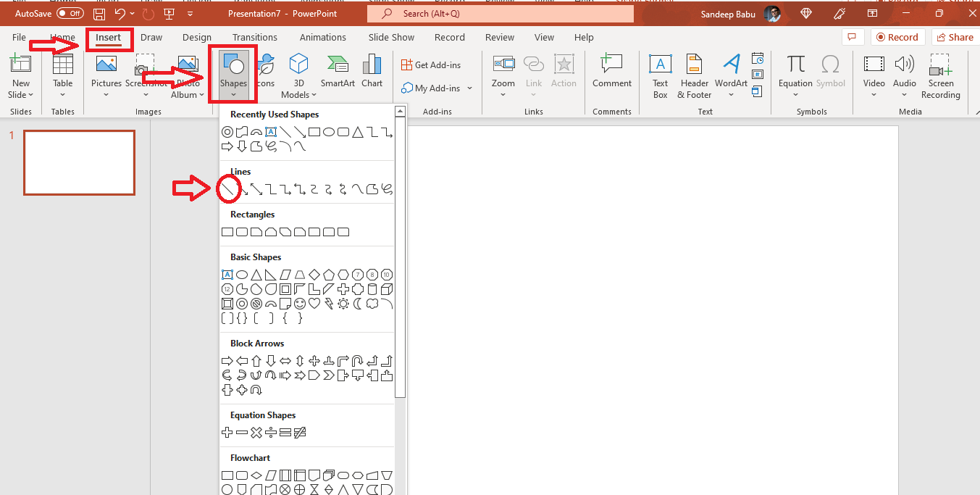Expand the Zoom dropdown in Links group
The height and width of the screenshot is (495, 980).
pyautogui.click(x=503, y=95)
